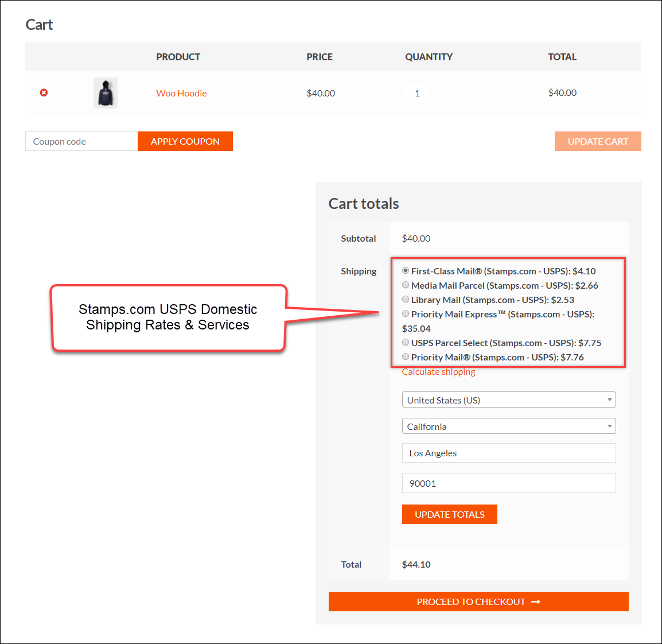Viewport: 662px width, 644px height.
Task: Choose Library Mail shipping radio button
Action: (x=406, y=300)
